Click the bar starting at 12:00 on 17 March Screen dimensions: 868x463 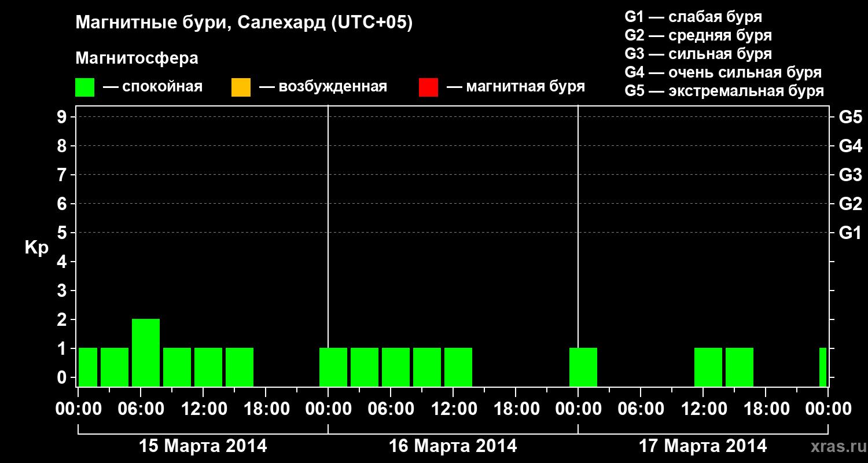(708, 367)
